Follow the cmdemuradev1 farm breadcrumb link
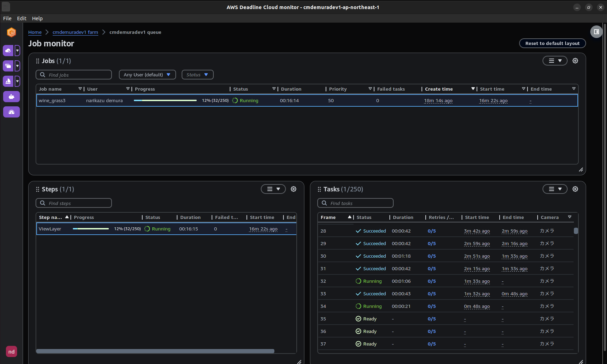Viewport: 607px width, 364px height. coord(75,32)
